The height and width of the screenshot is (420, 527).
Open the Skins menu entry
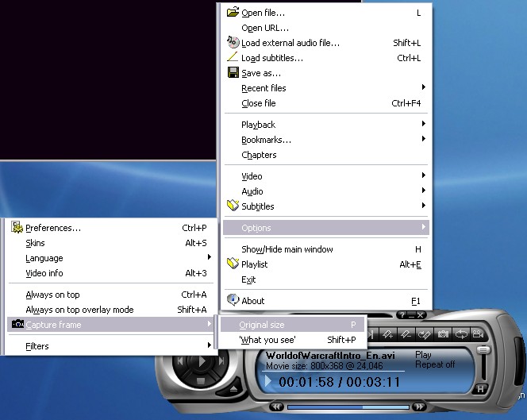click(36, 243)
